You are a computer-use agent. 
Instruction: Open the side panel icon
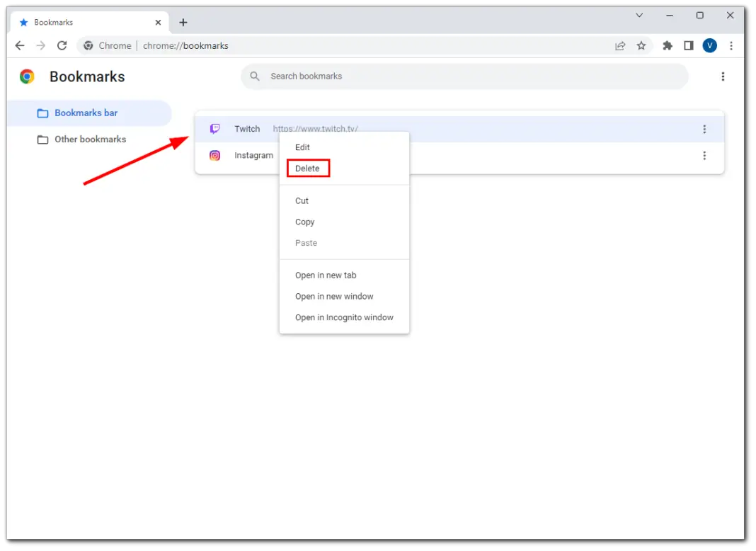tap(688, 45)
